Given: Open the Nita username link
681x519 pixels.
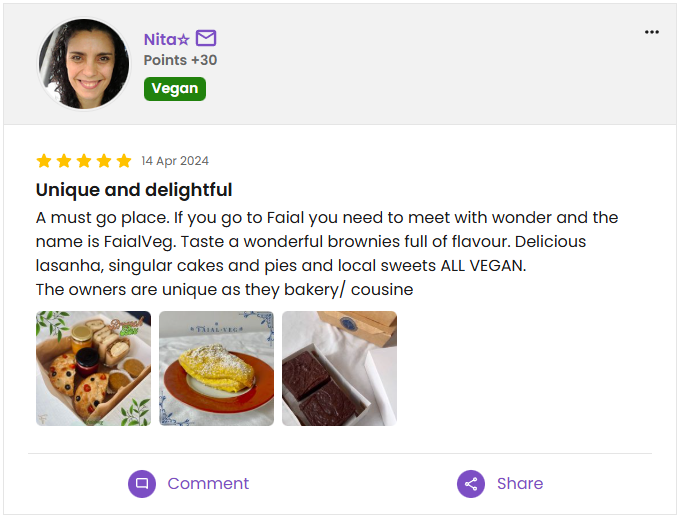Looking at the screenshot, I should point(160,40).
